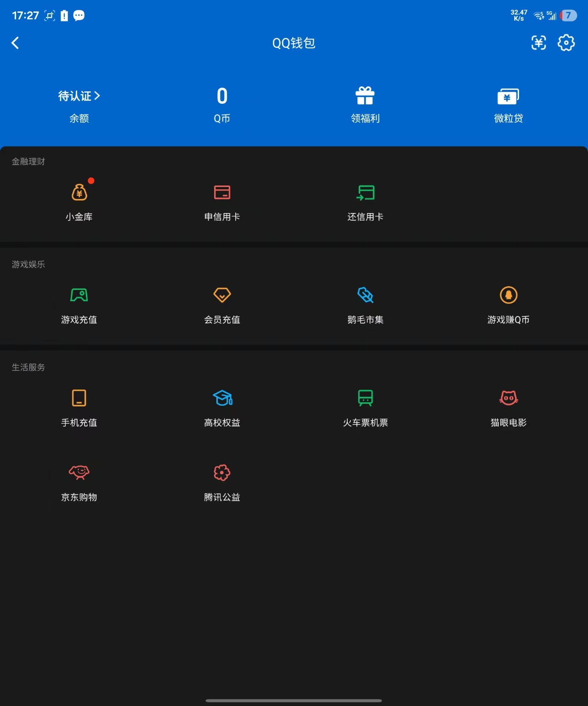The image size is (588, 706).
Task: Check Q币 balance showing 0
Action: tap(222, 103)
